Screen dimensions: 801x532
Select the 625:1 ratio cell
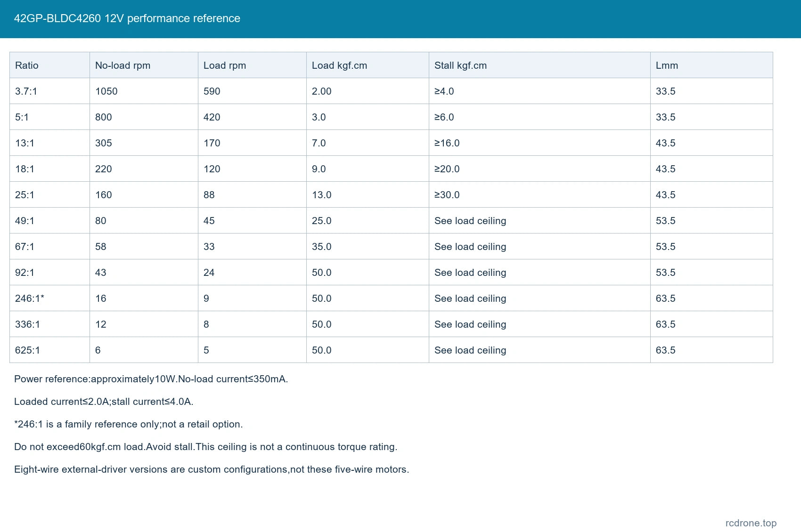(x=49, y=350)
